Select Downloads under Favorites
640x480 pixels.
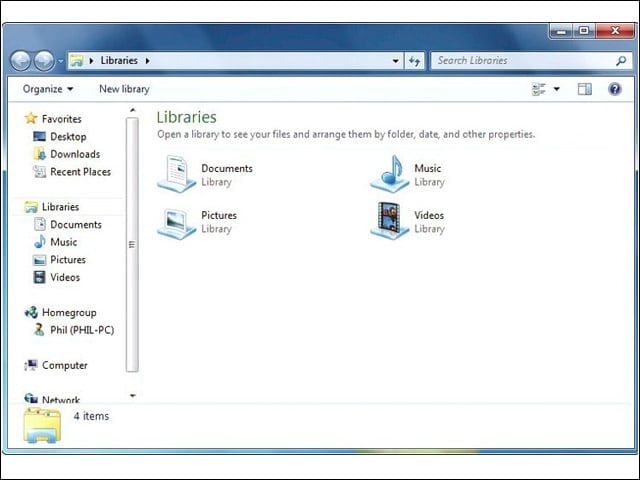pos(67,154)
